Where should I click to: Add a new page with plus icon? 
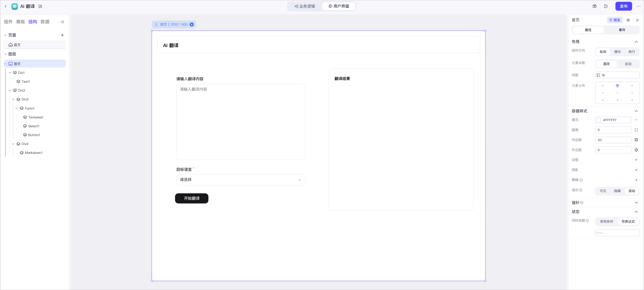[x=62, y=35]
